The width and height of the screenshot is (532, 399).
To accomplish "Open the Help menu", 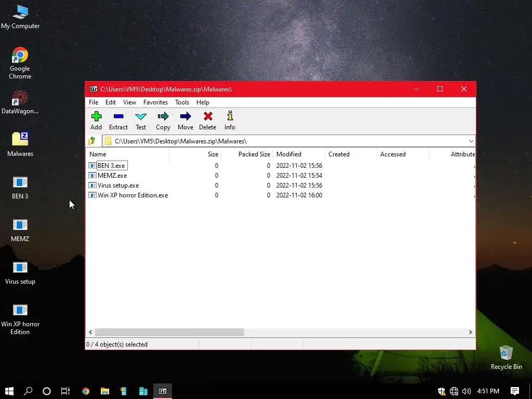I will coord(203,102).
